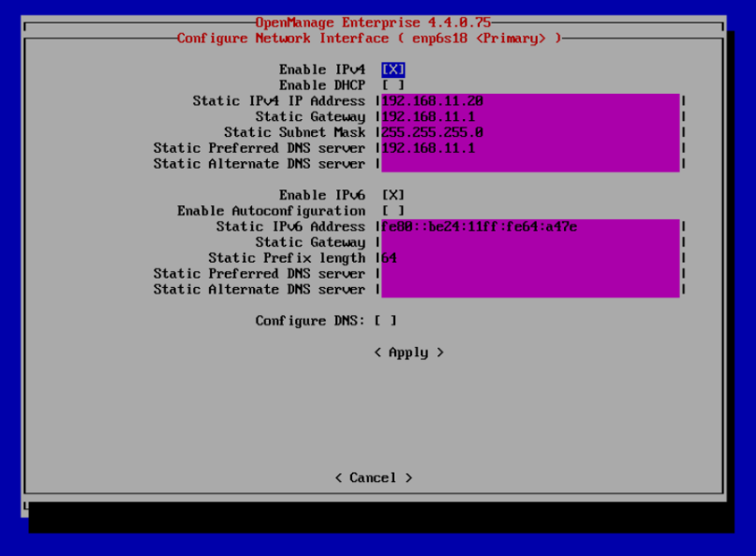Viewport: 756px width, 556px height.
Task: Click the 'Static IPv6 Address' label
Action: click(x=290, y=226)
